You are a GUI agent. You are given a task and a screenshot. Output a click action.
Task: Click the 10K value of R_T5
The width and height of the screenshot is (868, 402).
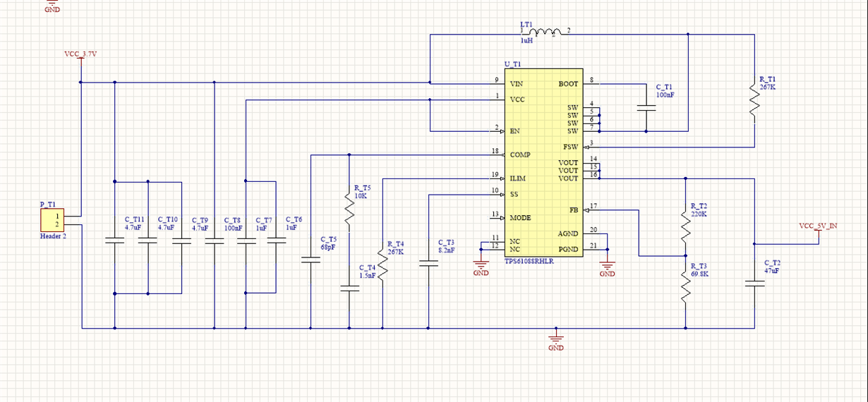point(361,196)
